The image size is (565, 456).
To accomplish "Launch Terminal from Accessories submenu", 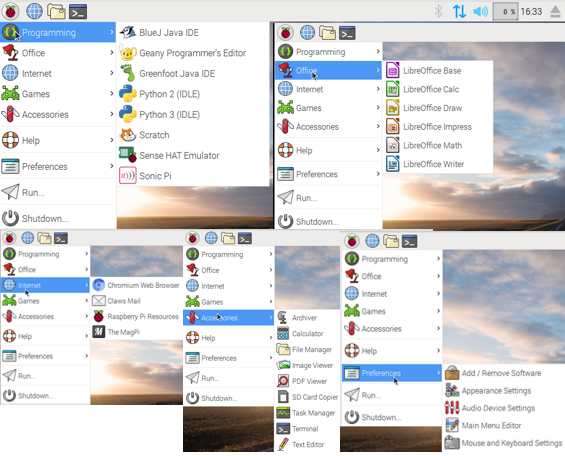I will pos(307,429).
